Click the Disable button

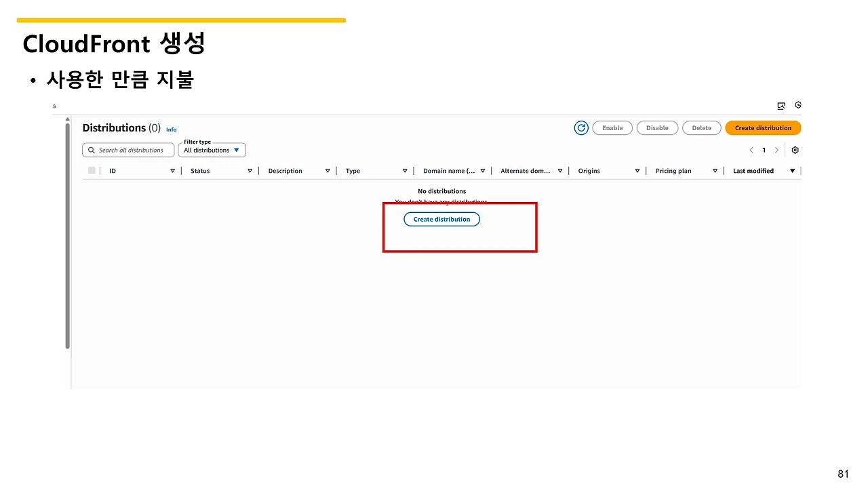[x=657, y=128]
